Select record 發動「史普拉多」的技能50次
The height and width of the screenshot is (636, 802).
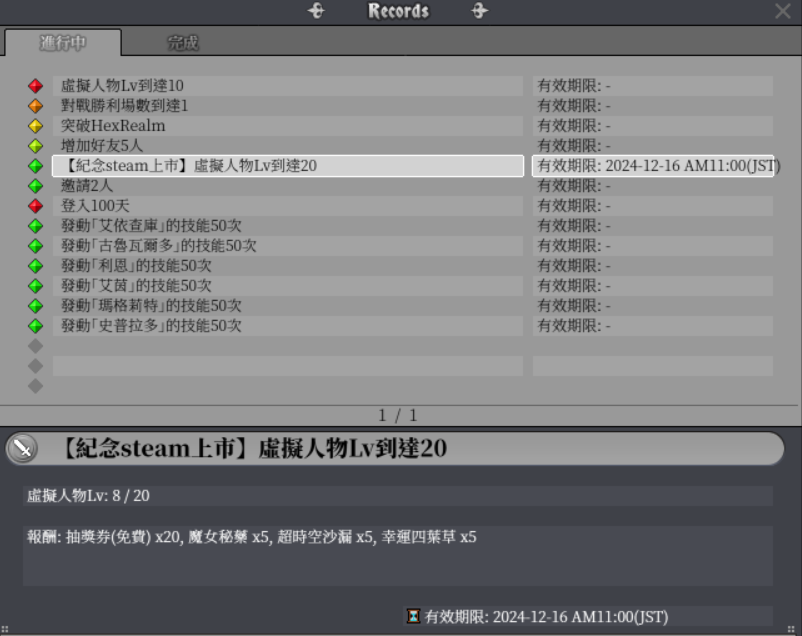[288, 325]
